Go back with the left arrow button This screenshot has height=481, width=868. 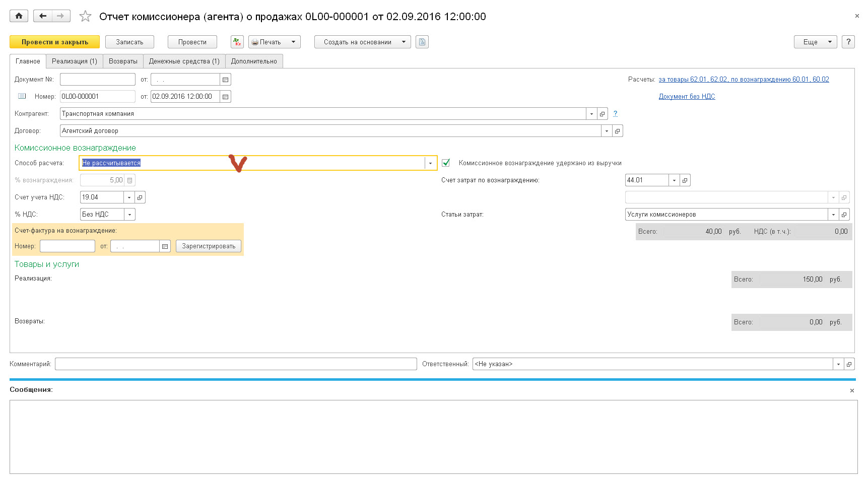pos(43,16)
